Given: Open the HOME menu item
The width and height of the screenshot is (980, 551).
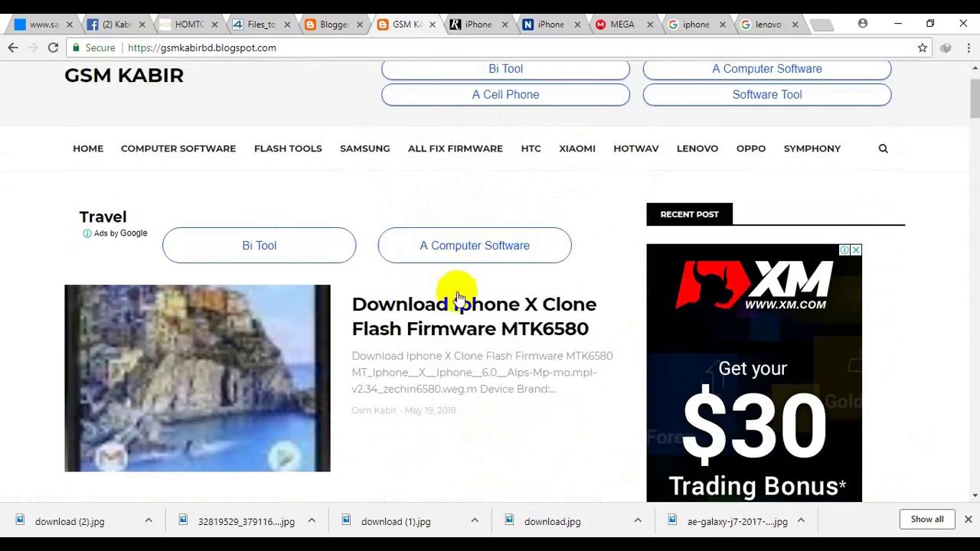Looking at the screenshot, I should [x=88, y=148].
